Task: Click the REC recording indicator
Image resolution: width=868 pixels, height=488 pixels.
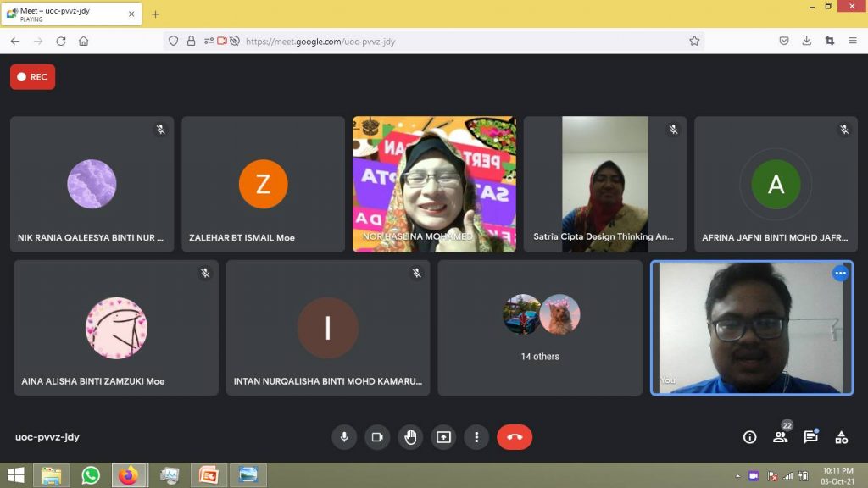Action: (x=33, y=77)
